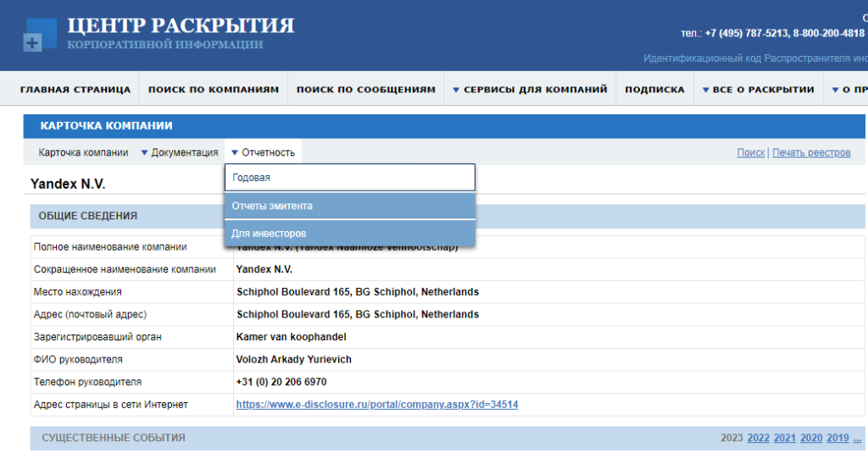Click the Место нахождения label

click(77, 292)
